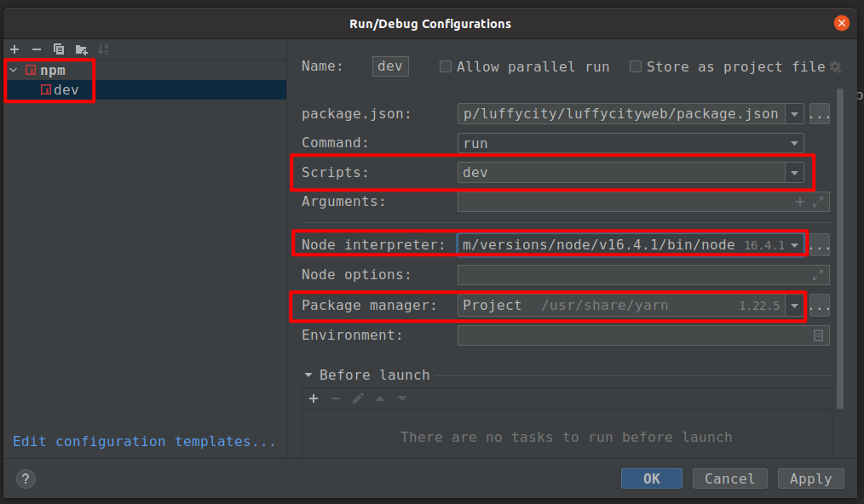The height and width of the screenshot is (504, 864).
Task: Click the remove Before launch task icon
Action: tap(336, 398)
